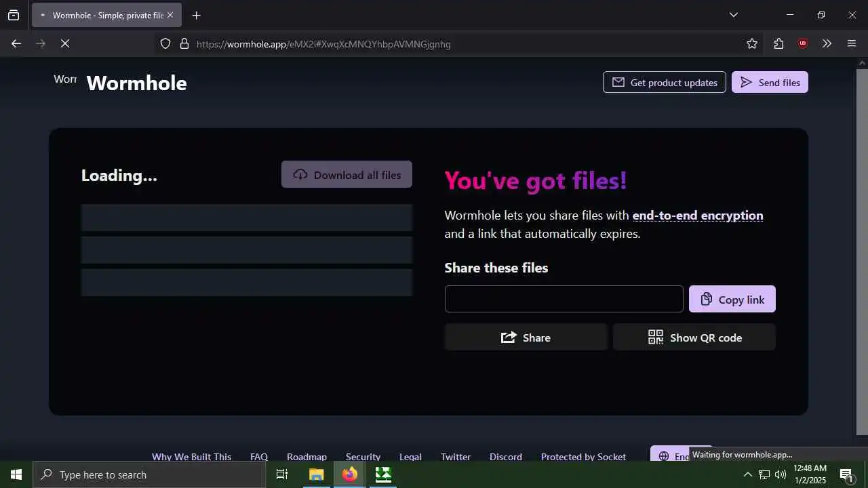Image resolution: width=868 pixels, height=488 pixels.
Task: Open the List all tabs dropdown
Action: tap(734, 15)
